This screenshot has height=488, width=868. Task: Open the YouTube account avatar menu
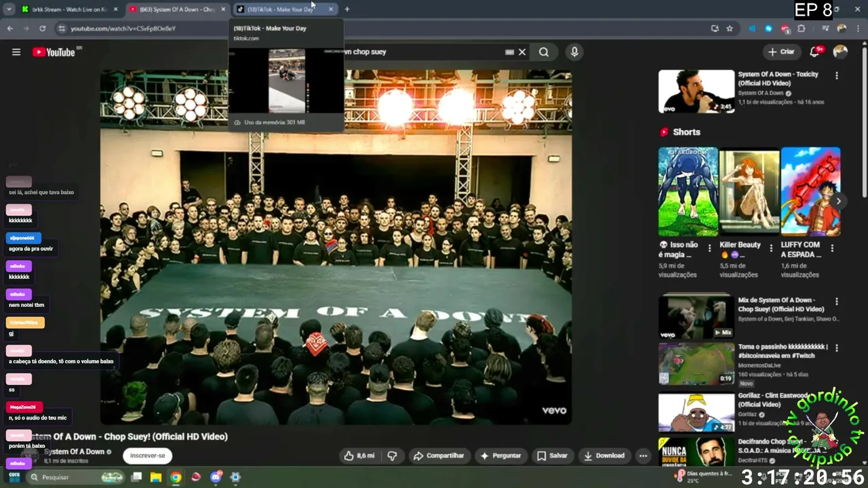click(x=840, y=52)
